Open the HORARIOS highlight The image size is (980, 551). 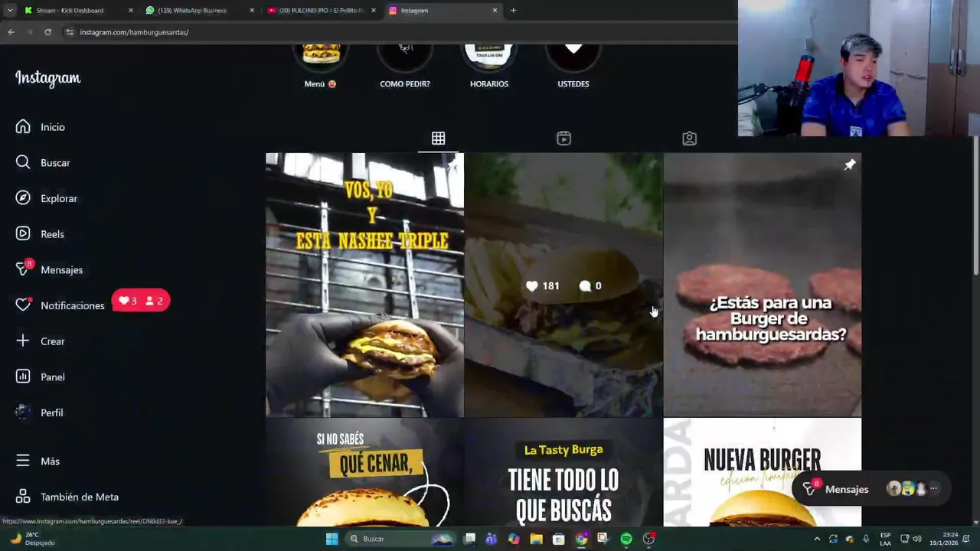point(489,65)
